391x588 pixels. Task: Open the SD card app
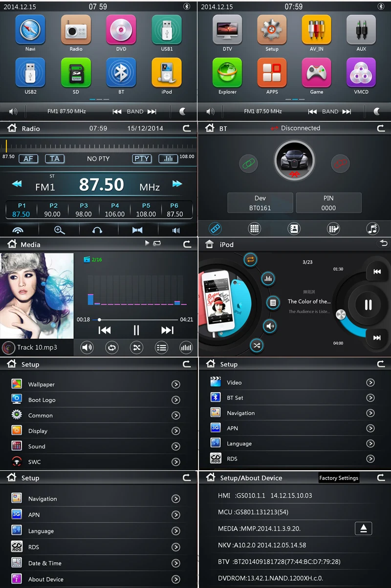76,73
